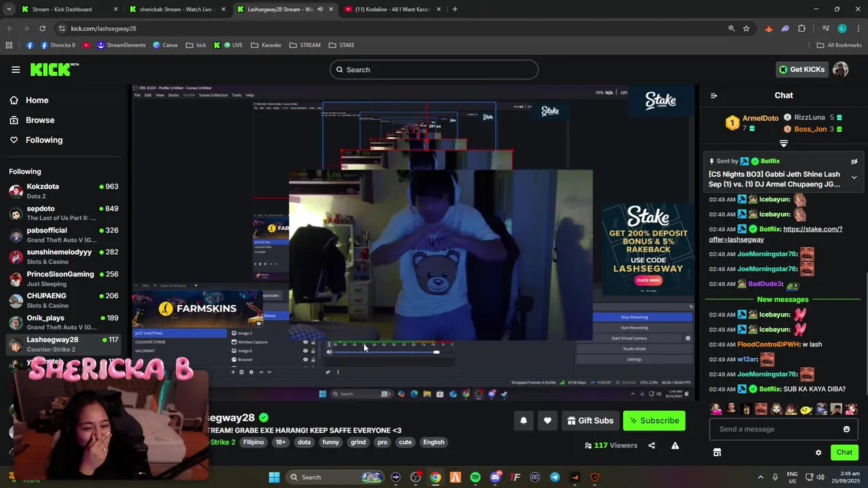The image size is (868, 488).
Task: Toggle stream notifications bell
Action: coord(524,421)
